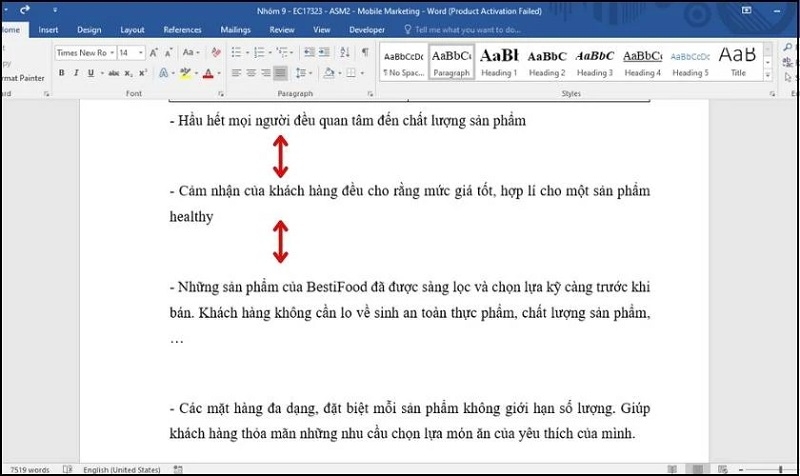Toggle Show/Hide paragraph marks

(365, 52)
